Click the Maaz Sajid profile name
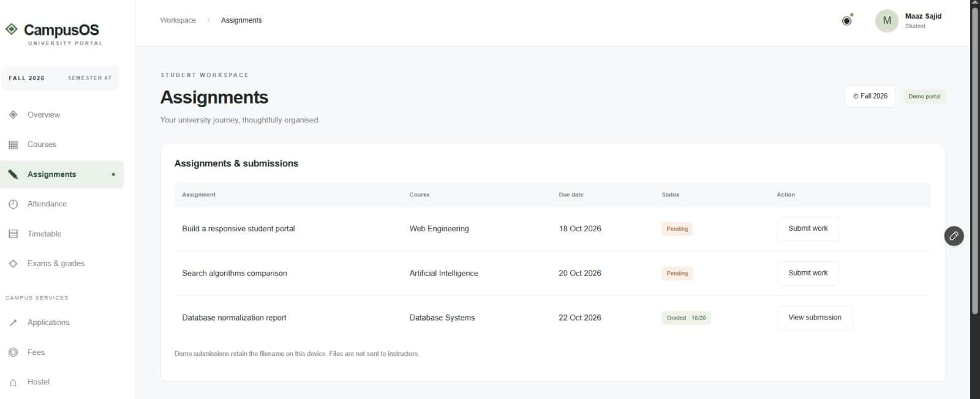Screen dimensions: 980x399 point(923,17)
